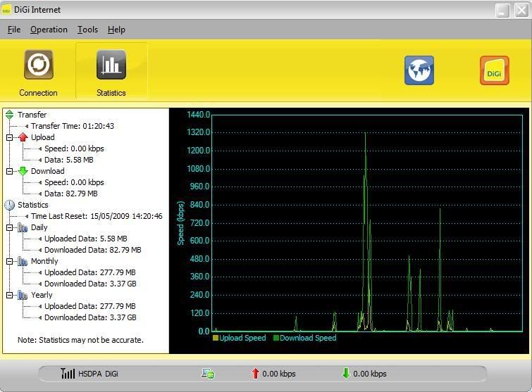532x392 pixels.
Task: Select the Statistics tree label
Action: pos(33,205)
